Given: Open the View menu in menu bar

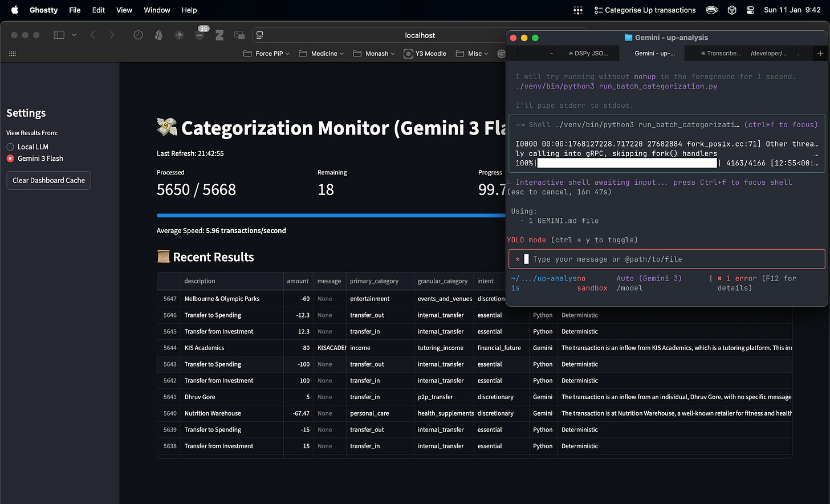Looking at the screenshot, I should 124,10.
